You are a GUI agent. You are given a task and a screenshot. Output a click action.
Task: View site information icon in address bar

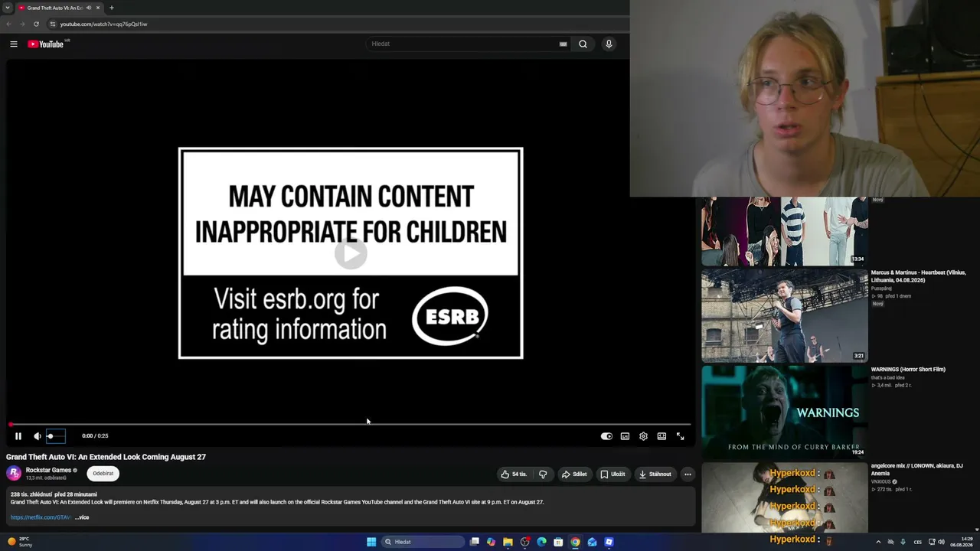coord(53,24)
